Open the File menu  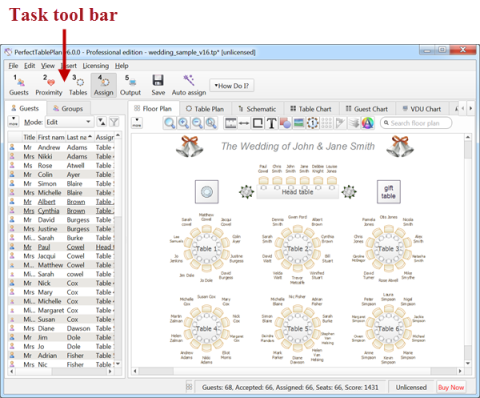(x=13, y=66)
